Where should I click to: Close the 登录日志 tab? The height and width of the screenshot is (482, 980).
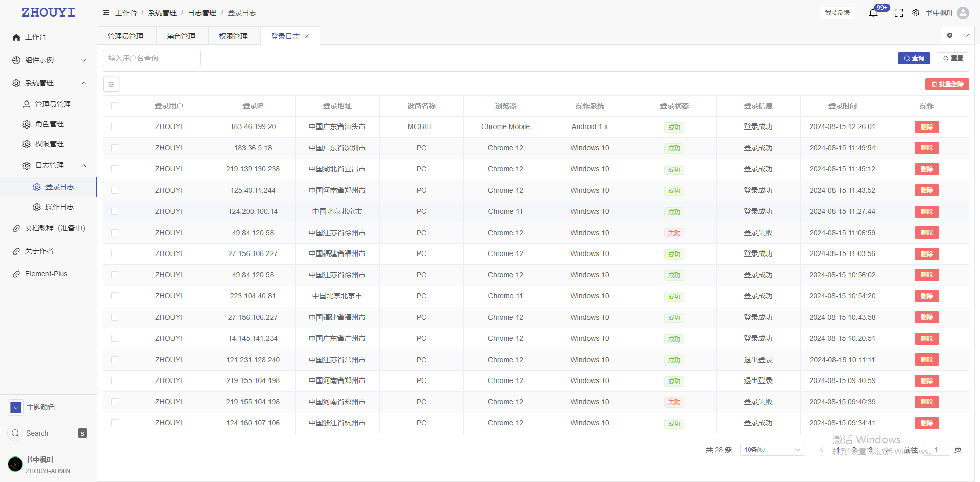307,36
